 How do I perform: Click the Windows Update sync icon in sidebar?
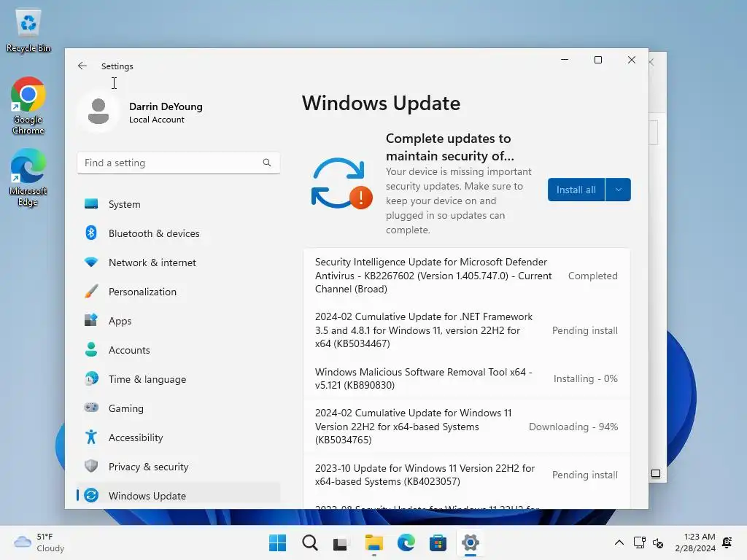91,495
